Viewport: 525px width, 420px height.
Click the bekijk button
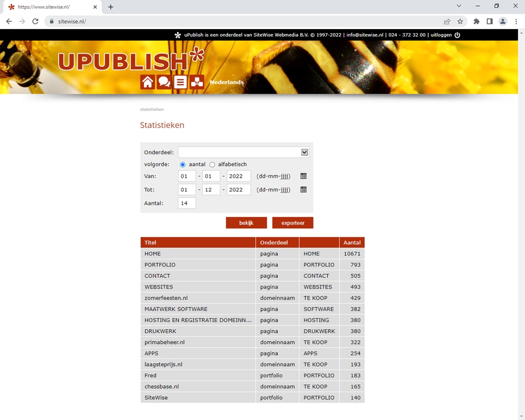click(246, 223)
